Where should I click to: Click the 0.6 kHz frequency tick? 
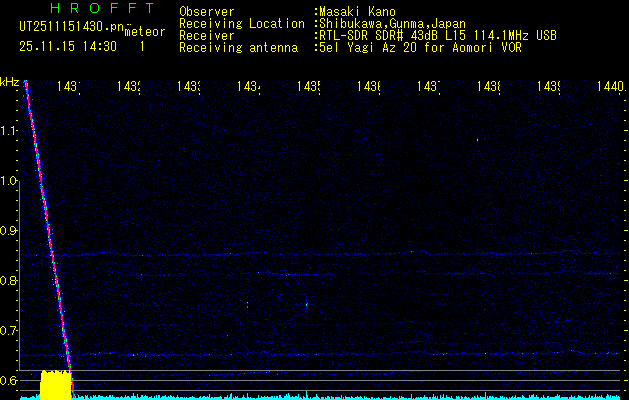click(9, 380)
